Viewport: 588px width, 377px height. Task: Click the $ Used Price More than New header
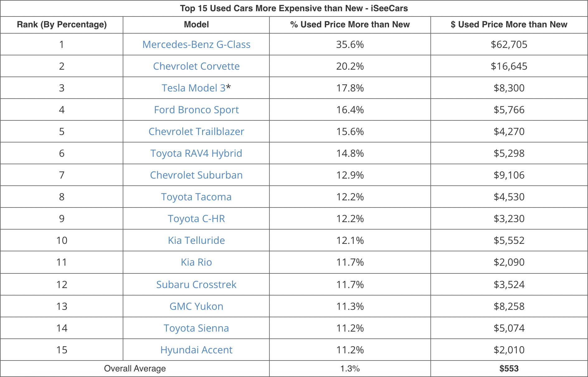pyautogui.click(x=509, y=25)
